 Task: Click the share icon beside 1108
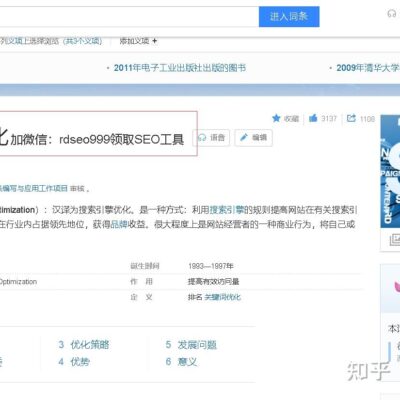(351, 118)
